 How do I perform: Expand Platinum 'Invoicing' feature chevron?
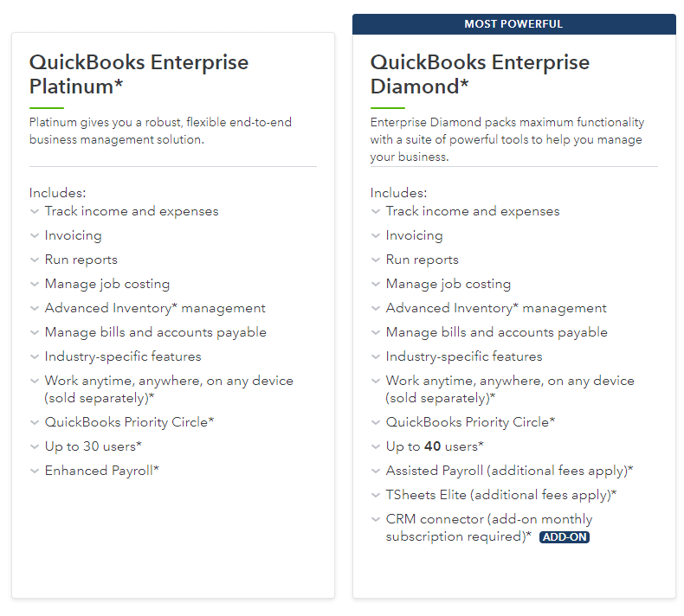tap(35, 235)
